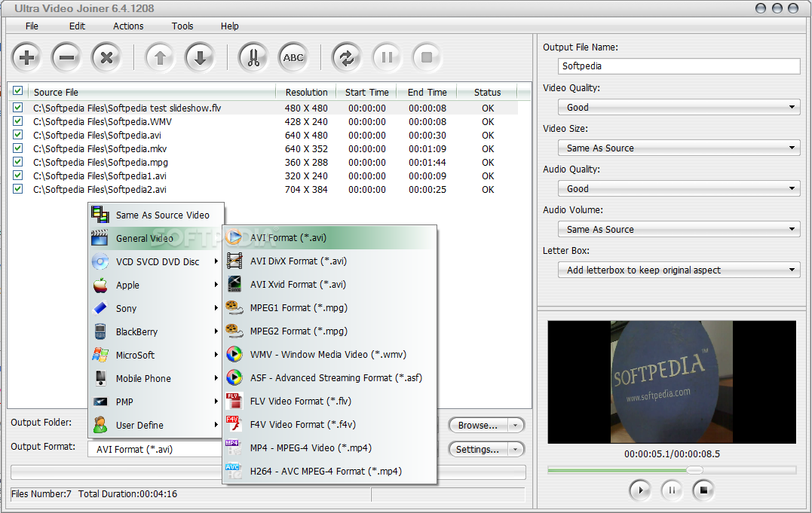
Task: Move selected file down with arrow button
Action: 200,57
